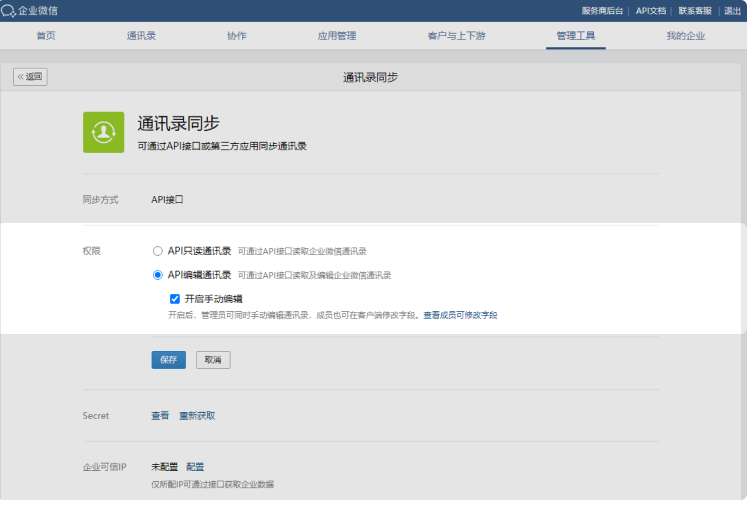
Task: Select the API编辑通讯录 radio option
Action: coord(157,275)
